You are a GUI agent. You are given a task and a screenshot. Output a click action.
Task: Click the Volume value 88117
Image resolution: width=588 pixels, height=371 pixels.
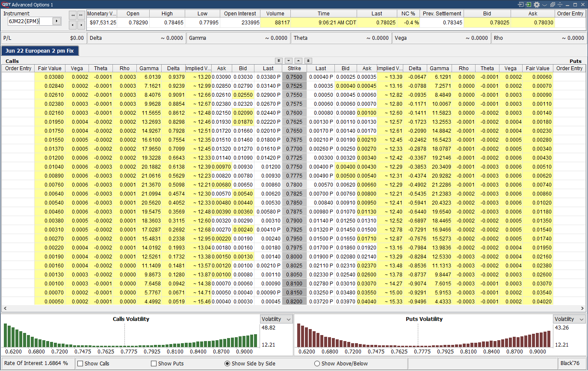point(275,23)
